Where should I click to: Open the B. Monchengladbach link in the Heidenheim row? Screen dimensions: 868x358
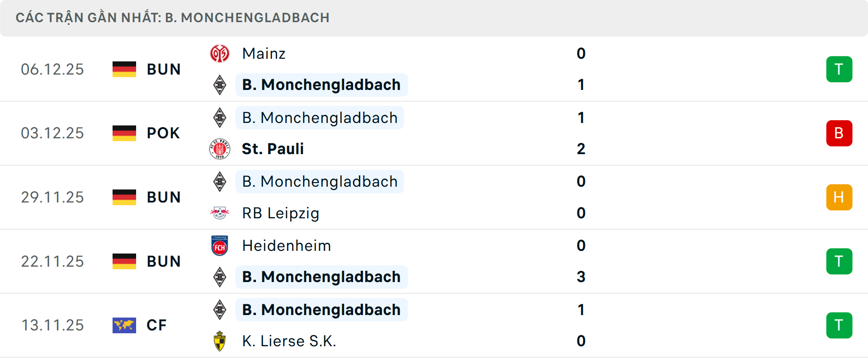[x=321, y=277]
